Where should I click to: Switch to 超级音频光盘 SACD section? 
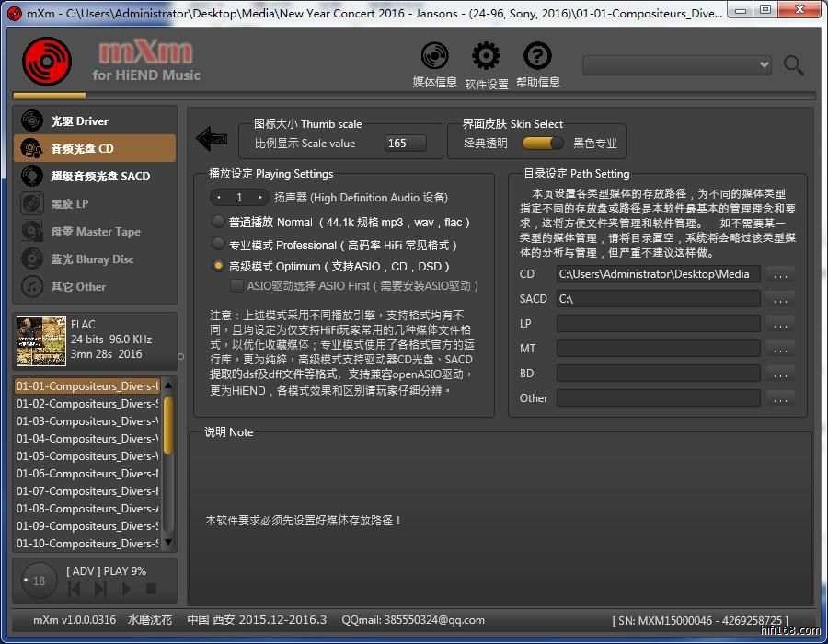pos(95,176)
